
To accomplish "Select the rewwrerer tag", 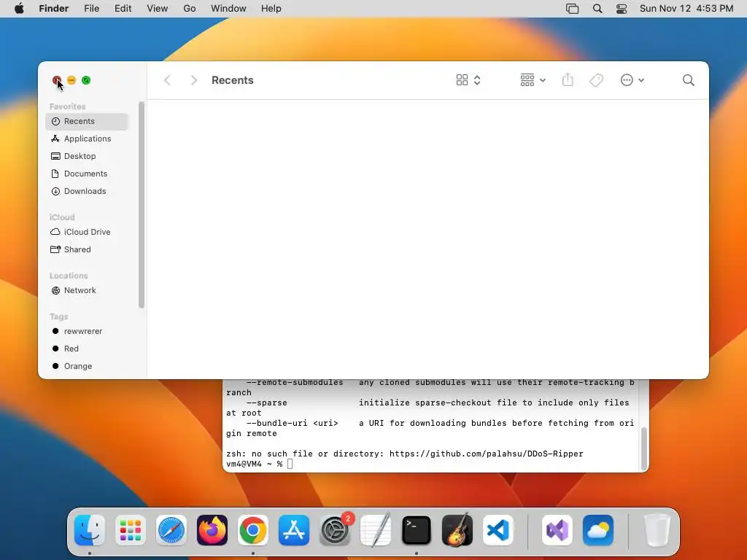I will 87,332.
